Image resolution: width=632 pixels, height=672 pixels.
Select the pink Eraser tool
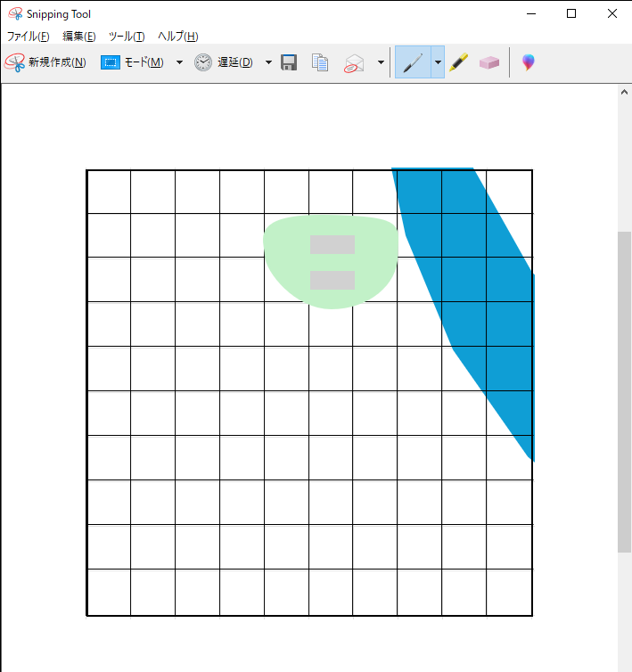click(489, 62)
